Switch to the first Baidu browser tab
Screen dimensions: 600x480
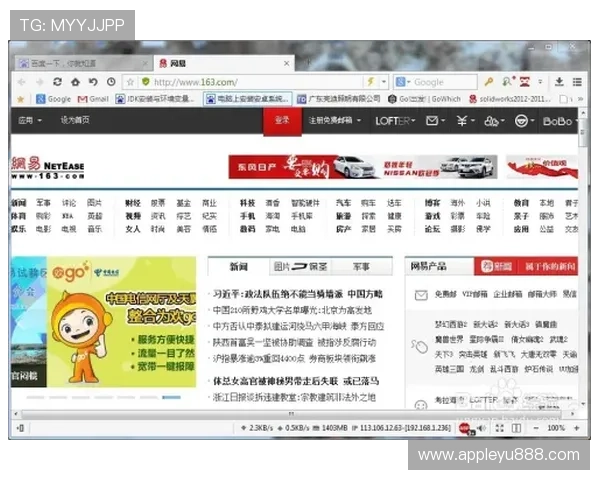coord(82,63)
